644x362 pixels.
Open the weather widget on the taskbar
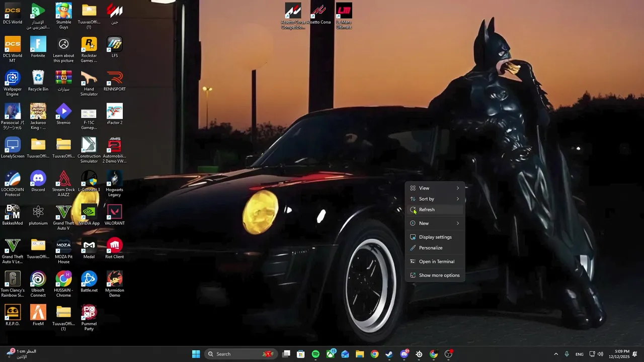[x=21, y=353]
